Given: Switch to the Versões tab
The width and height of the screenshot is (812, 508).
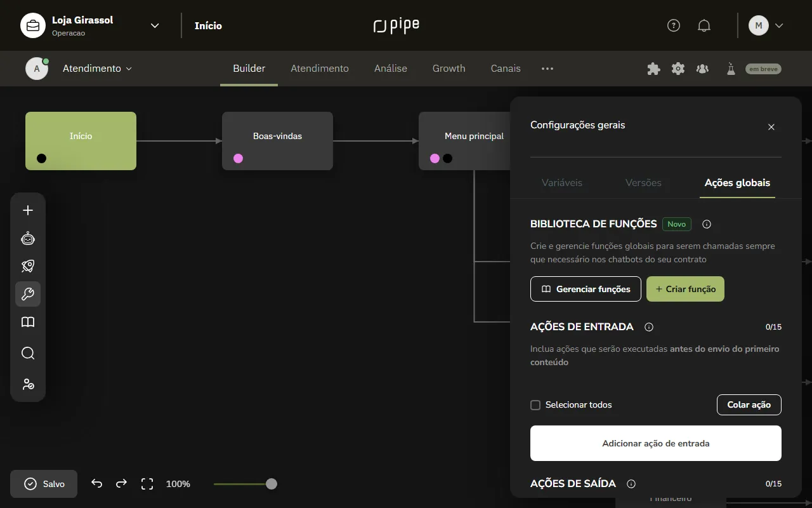Looking at the screenshot, I should [x=643, y=183].
